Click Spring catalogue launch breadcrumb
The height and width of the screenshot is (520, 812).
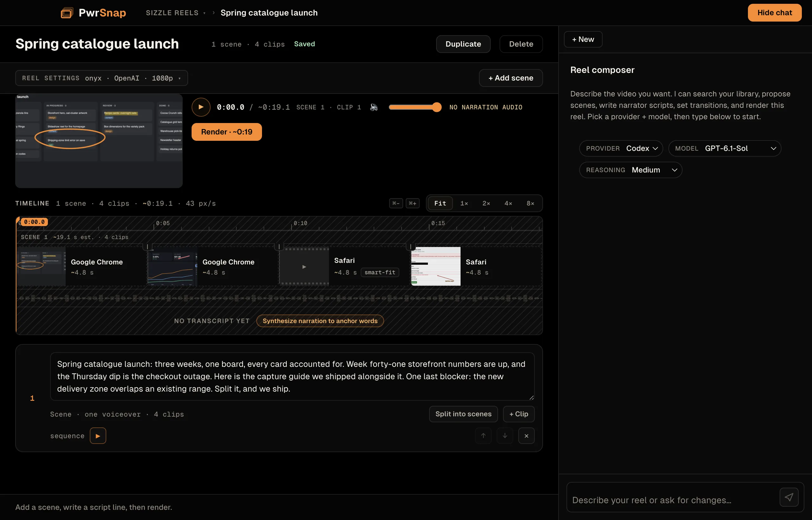269,13
